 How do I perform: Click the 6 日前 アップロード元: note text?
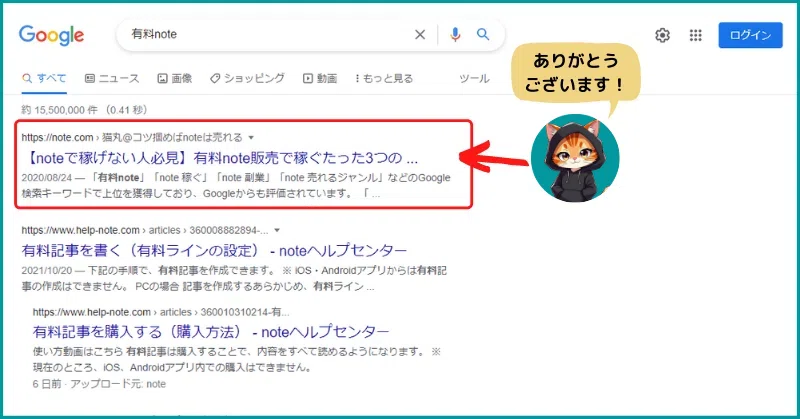tap(99, 384)
